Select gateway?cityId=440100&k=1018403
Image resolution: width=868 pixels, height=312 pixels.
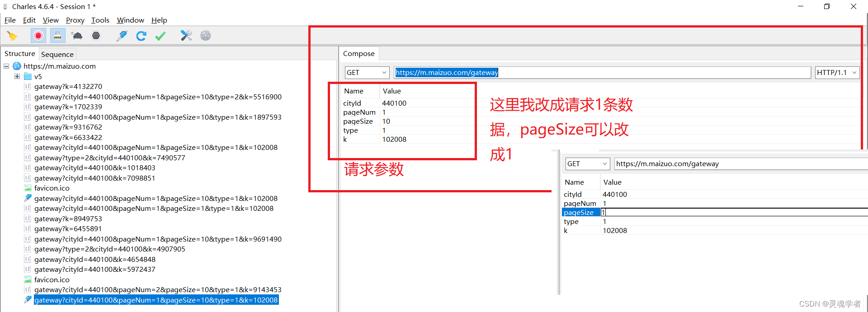[95, 168]
